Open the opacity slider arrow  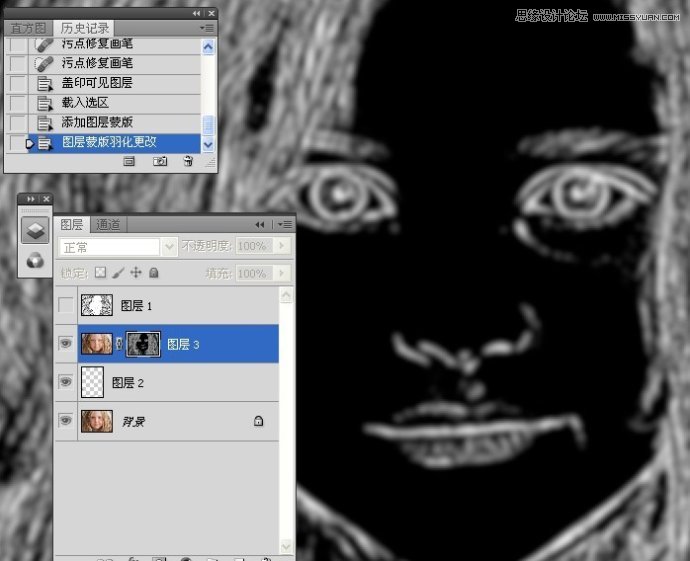[x=282, y=246]
